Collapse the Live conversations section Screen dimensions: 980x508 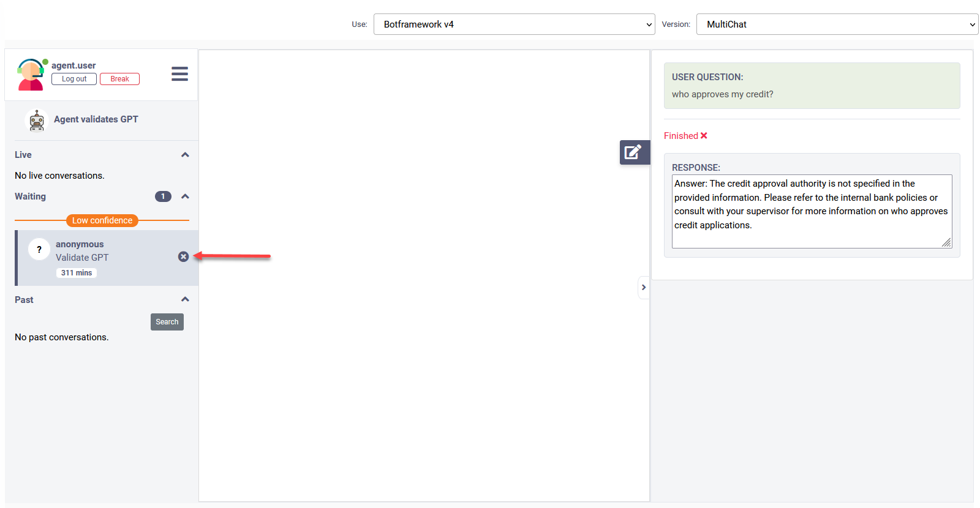coord(185,155)
